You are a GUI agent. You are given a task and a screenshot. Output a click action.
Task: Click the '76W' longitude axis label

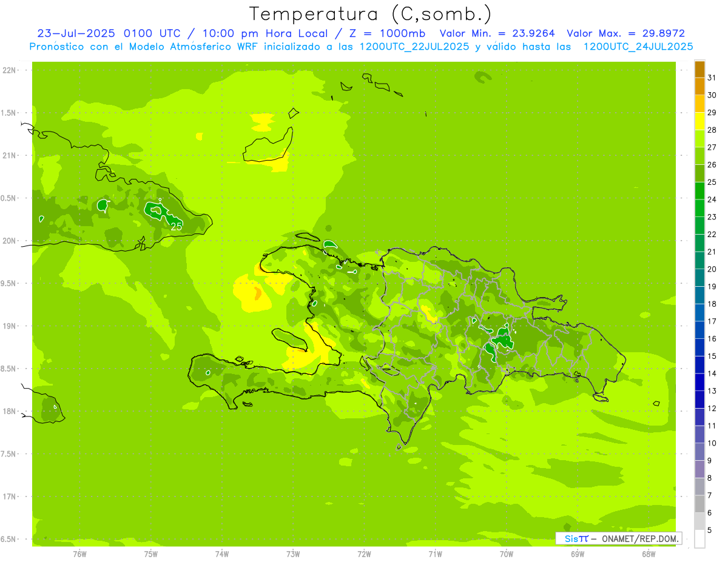(79, 554)
